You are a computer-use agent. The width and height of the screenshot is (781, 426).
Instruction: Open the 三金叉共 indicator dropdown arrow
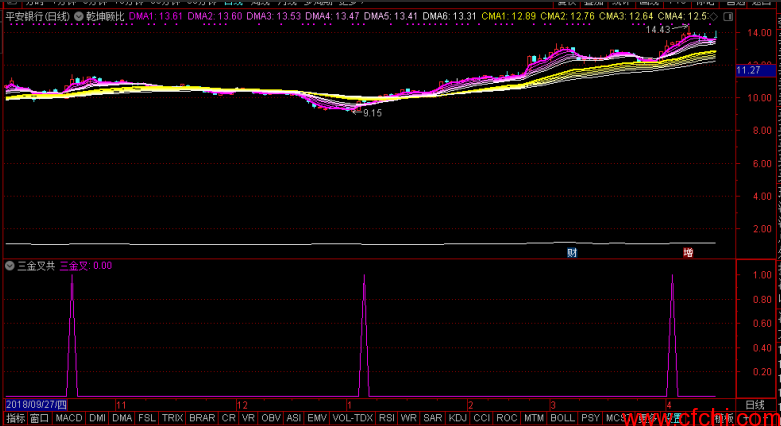[9, 266]
